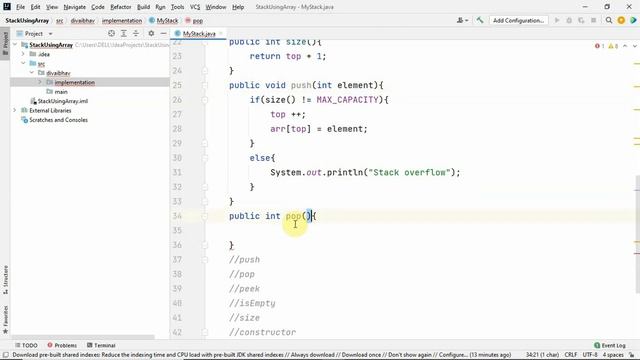Image resolution: width=640 pixels, height=360 pixels.
Task: Click the Expand All icon in Project panel
Action: coord(124,33)
